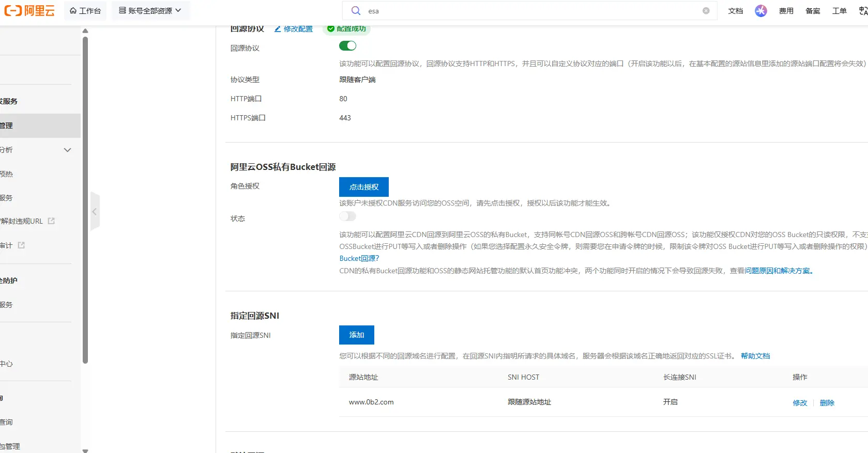
Task: Click 修改配置 edit link
Action: (294, 29)
